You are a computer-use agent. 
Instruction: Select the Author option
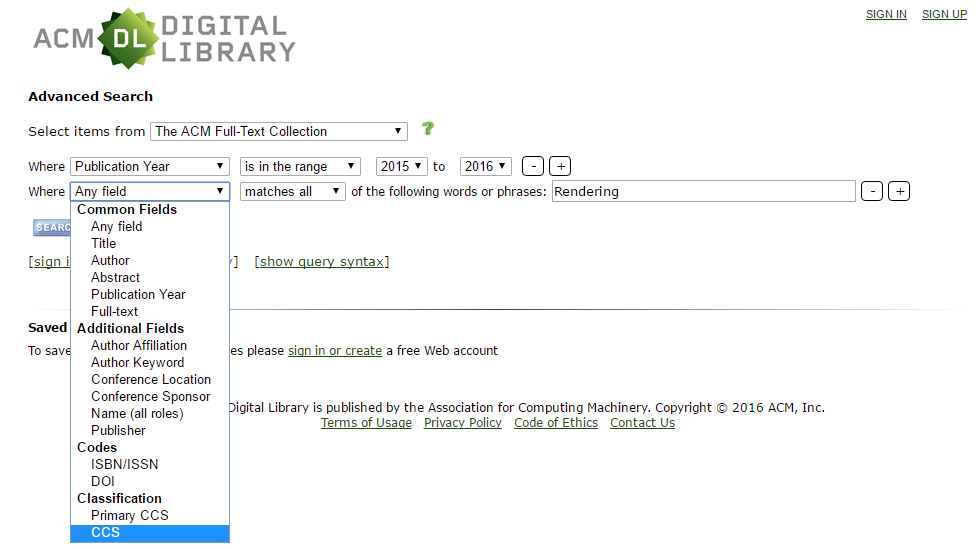click(150, 260)
